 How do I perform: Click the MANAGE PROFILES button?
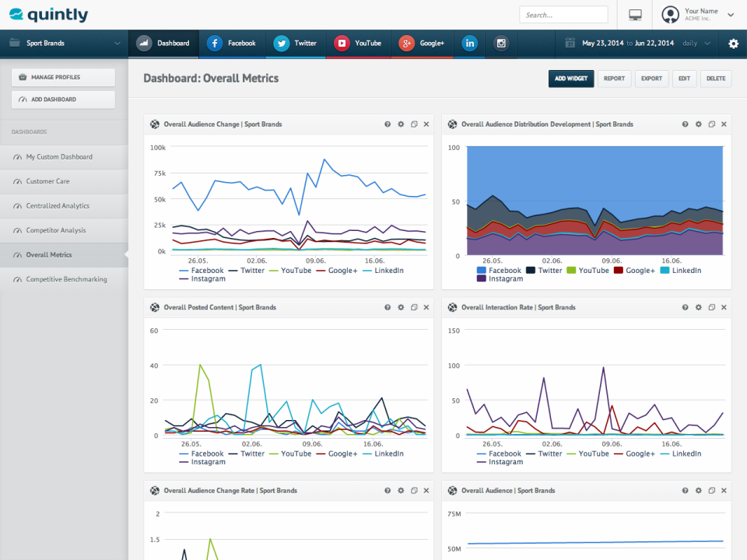click(63, 77)
